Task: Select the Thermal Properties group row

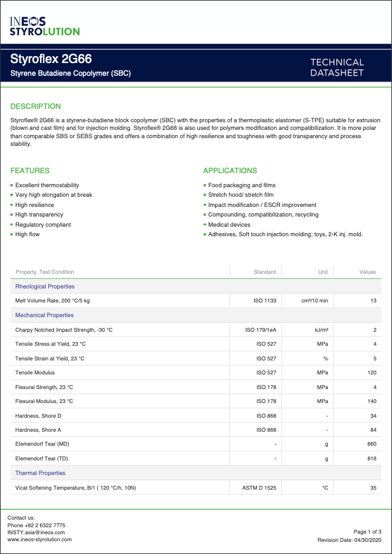Action: pos(40,473)
